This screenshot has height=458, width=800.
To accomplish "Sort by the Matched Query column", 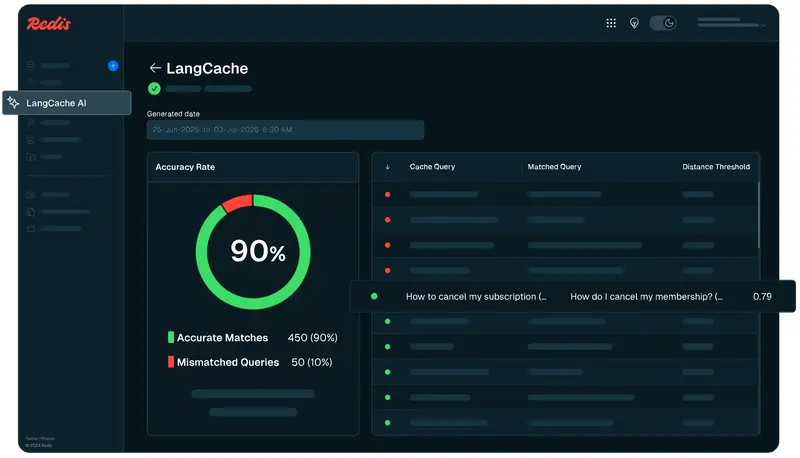I will tap(554, 167).
